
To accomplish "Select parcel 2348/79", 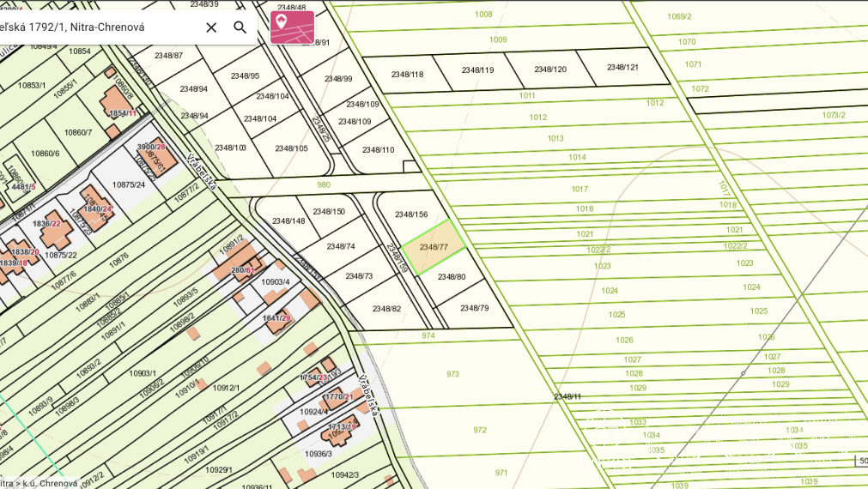I will coord(474,308).
